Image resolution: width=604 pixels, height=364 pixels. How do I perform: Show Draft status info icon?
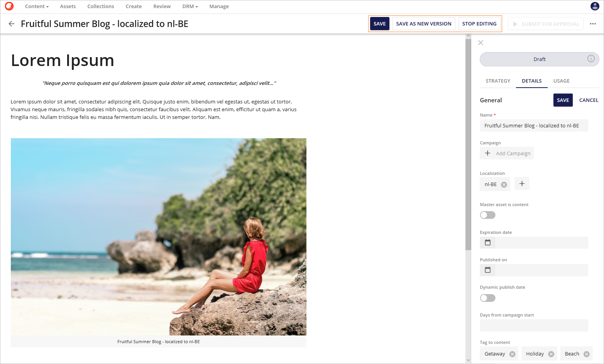pos(591,59)
